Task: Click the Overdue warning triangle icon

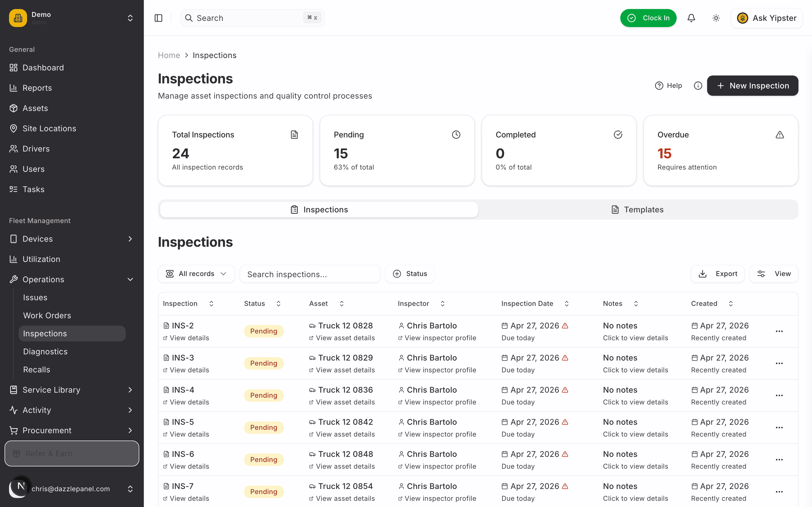Action: [780, 135]
